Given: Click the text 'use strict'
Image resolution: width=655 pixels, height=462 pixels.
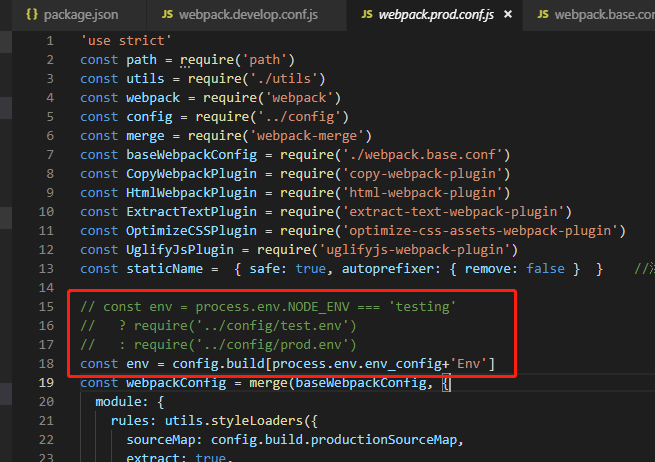Looking at the screenshot, I should coord(126,41).
